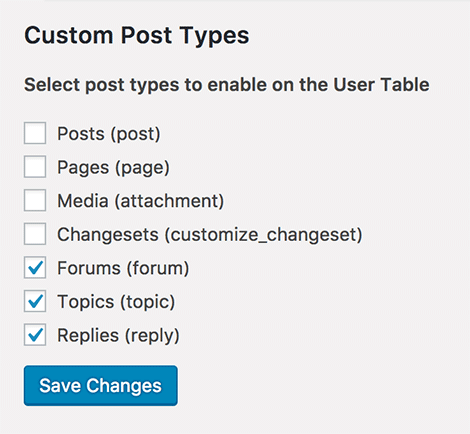Click the 'Media (attachment)' label text

click(141, 201)
